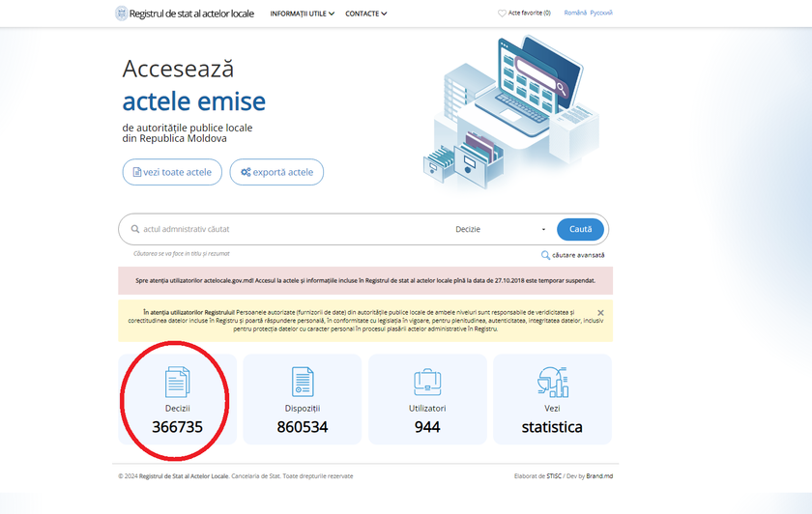Click magnifier icon beside căutare avansată
The width and height of the screenshot is (812, 514).
click(x=546, y=255)
